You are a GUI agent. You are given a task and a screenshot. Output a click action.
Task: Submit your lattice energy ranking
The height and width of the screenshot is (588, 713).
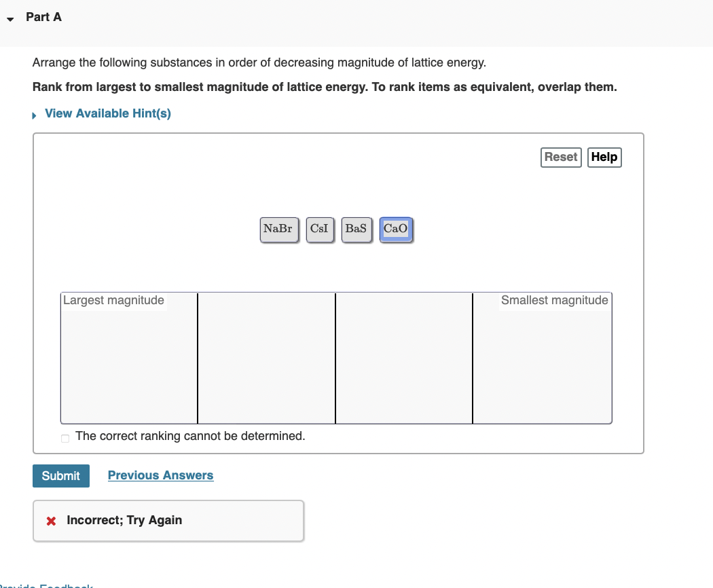tap(60, 475)
